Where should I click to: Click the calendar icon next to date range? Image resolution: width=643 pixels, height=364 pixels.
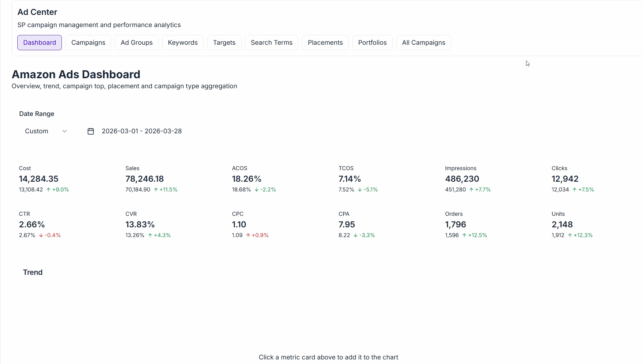coord(90,131)
